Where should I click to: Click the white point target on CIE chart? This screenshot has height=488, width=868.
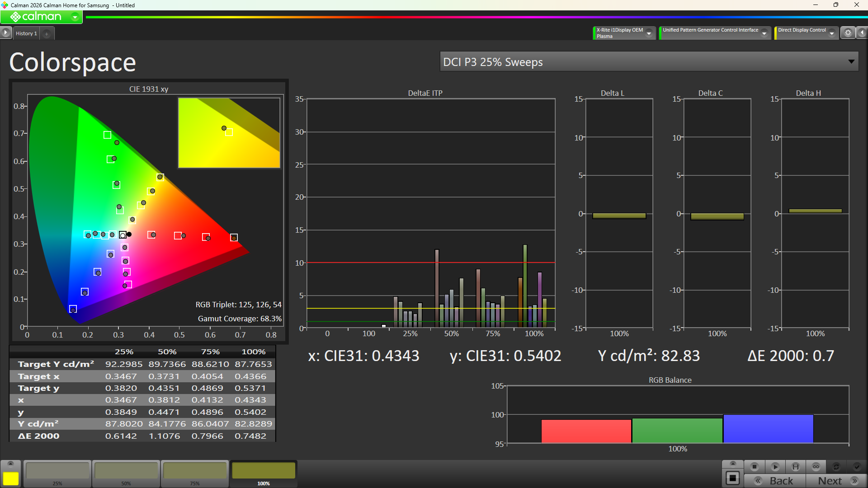(123, 235)
